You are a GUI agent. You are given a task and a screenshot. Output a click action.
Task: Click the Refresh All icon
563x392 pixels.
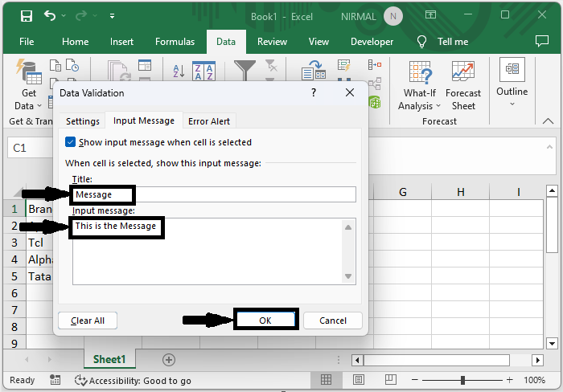pos(119,71)
